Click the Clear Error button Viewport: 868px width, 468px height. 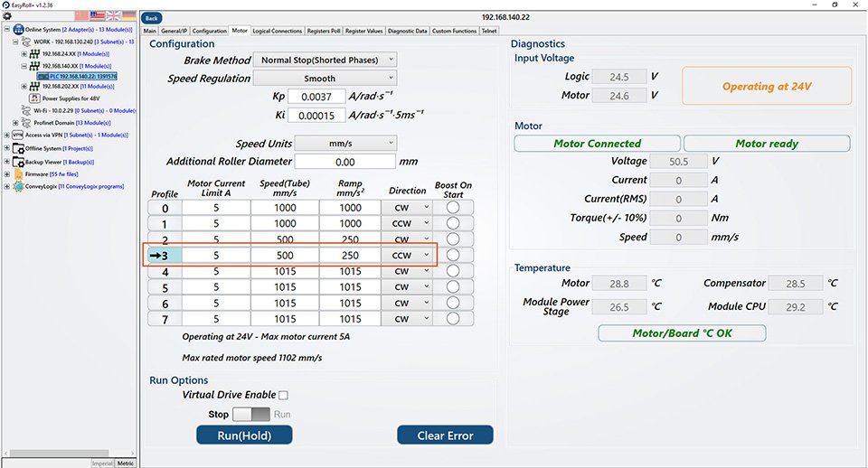coord(445,435)
